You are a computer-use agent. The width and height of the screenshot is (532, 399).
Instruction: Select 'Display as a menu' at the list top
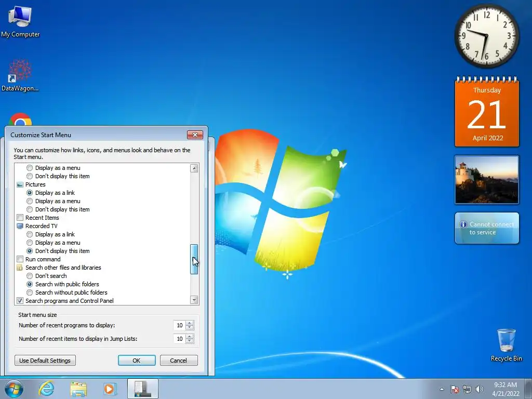click(x=30, y=168)
